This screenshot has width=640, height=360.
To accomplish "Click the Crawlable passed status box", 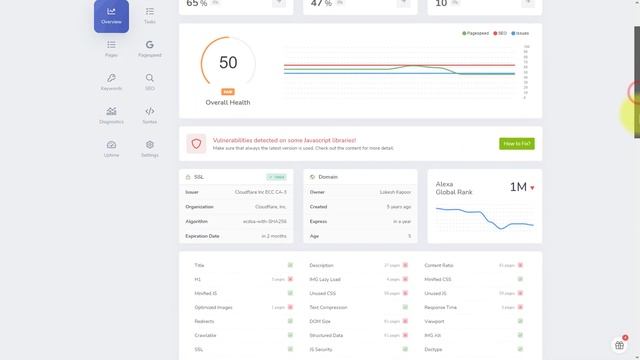I will [x=290, y=335].
